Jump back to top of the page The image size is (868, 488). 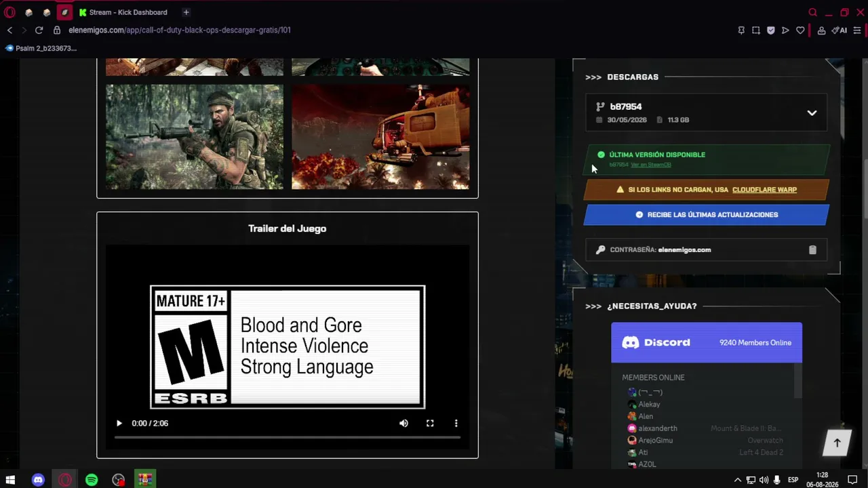coord(837,443)
